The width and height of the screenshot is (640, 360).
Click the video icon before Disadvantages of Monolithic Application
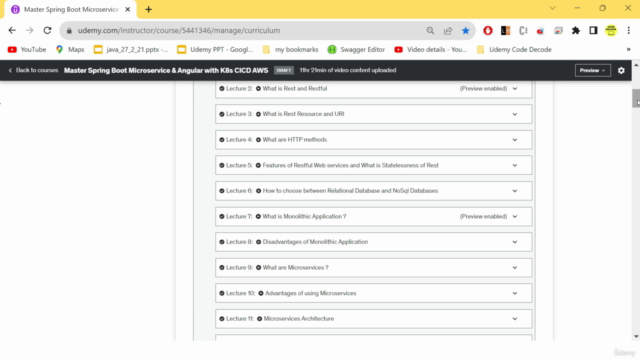(258, 242)
